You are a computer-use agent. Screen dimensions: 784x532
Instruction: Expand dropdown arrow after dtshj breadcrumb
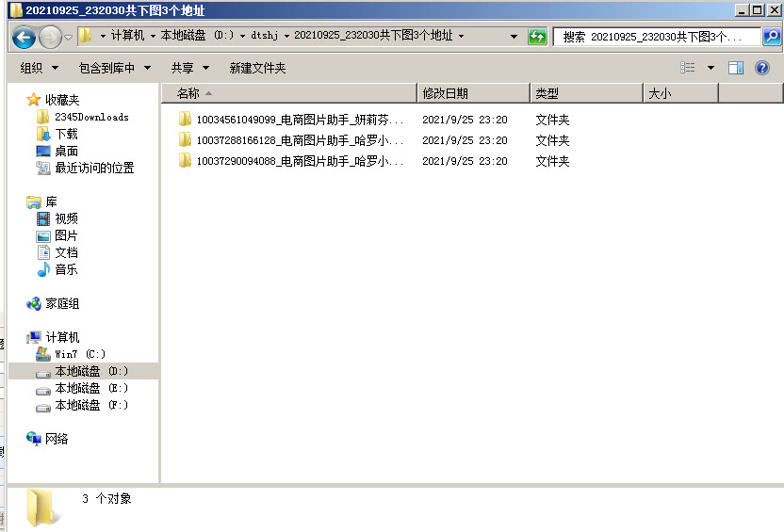(286, 36)
